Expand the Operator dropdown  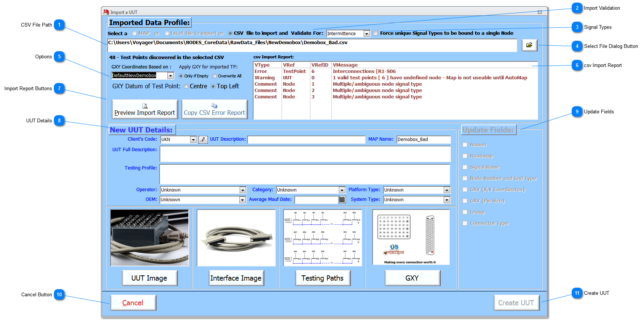pyautogui.click(x=243, y=190)
